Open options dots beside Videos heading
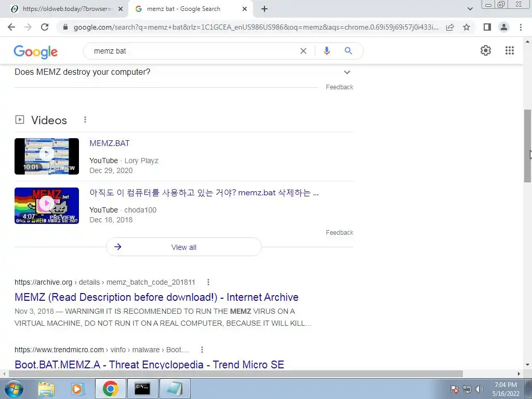 [85, 119]
